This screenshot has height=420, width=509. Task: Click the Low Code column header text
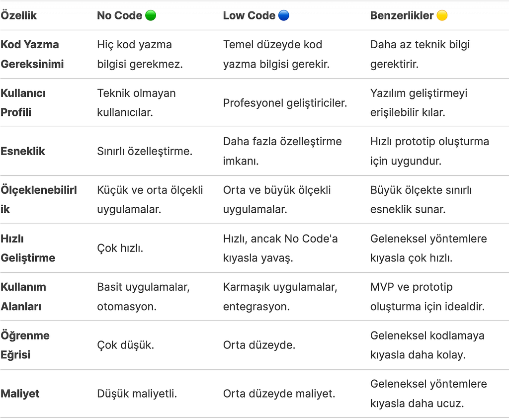[x=249, y=15]
